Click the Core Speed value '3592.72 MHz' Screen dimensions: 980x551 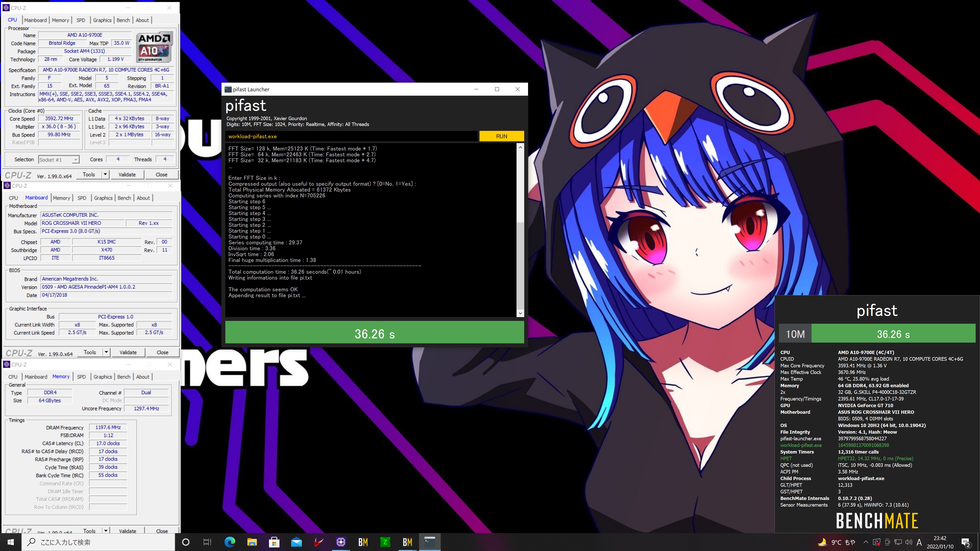click(x=59, y=119)
